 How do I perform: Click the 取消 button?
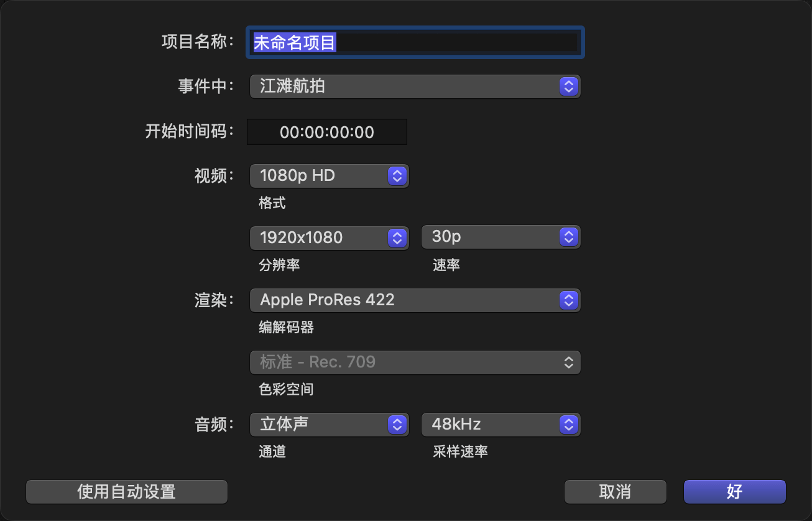(x=616, y=492)
